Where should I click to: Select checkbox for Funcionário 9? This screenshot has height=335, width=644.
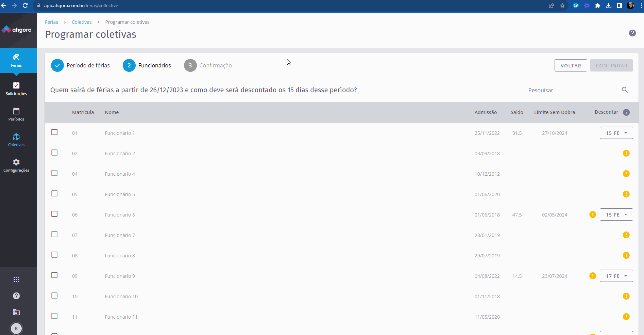coord(54,275)
